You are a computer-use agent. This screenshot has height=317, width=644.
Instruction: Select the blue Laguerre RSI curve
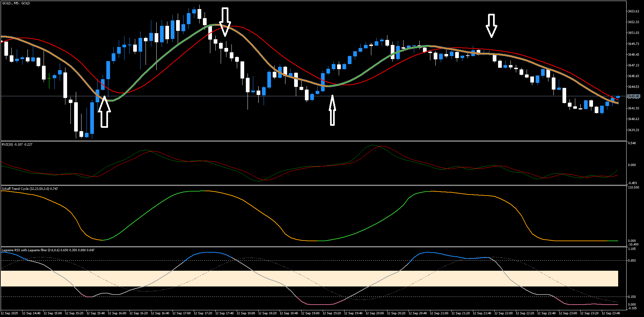(211, 253)
